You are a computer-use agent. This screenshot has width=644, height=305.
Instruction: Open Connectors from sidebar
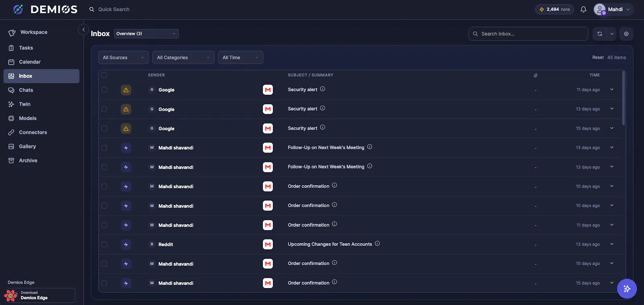point(41,132)
